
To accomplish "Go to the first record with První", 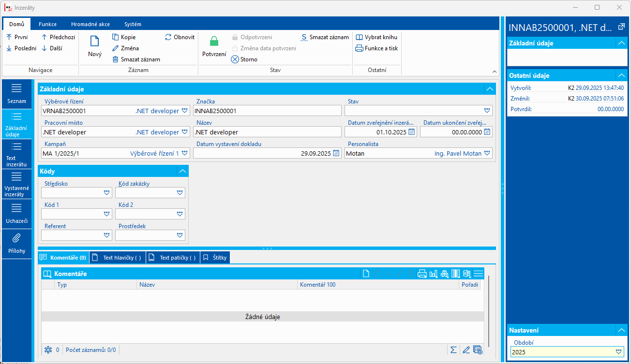I will point(17,37).
